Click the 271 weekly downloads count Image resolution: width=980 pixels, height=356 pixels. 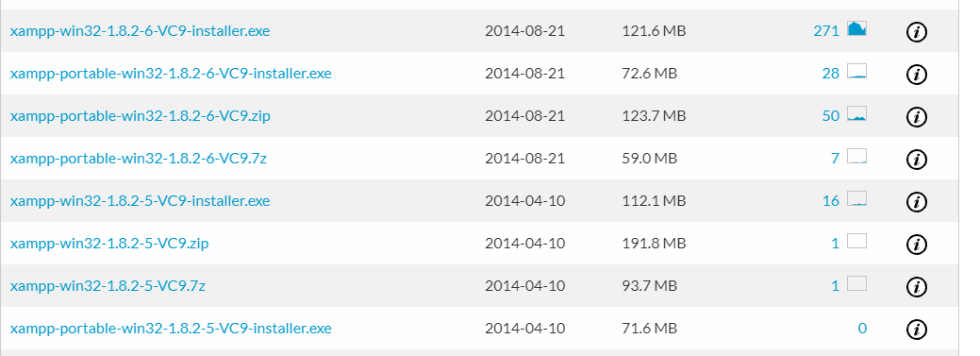click(x=826, y=30)
